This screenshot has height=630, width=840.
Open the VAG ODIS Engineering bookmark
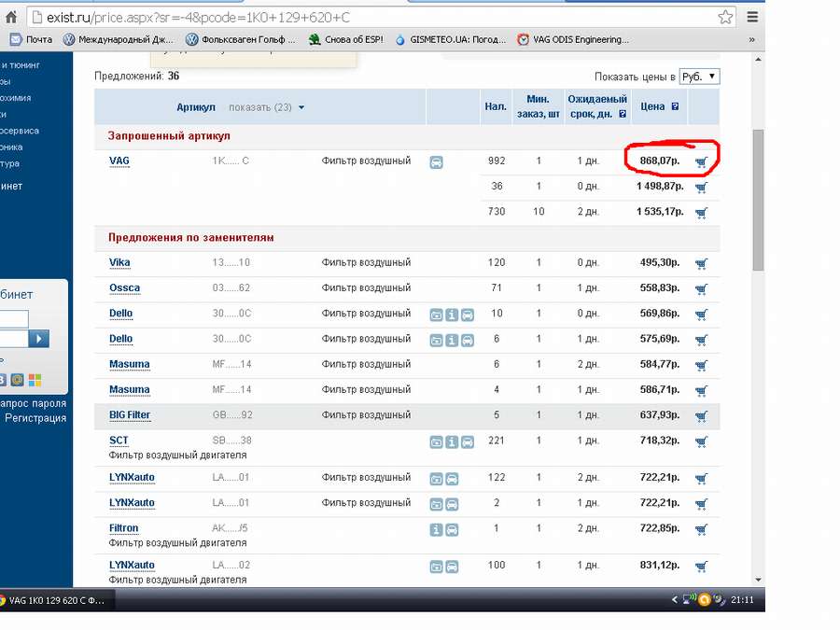click(x=573, y=39)
